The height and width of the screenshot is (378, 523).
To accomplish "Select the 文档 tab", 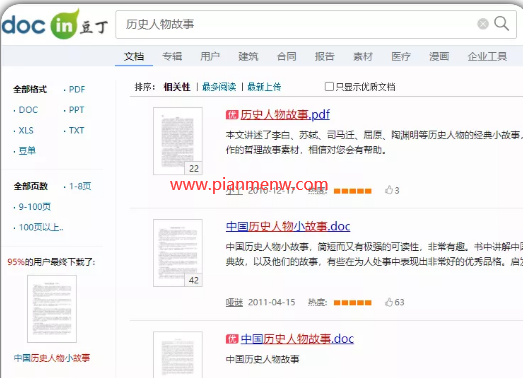I will pos(134,56).
